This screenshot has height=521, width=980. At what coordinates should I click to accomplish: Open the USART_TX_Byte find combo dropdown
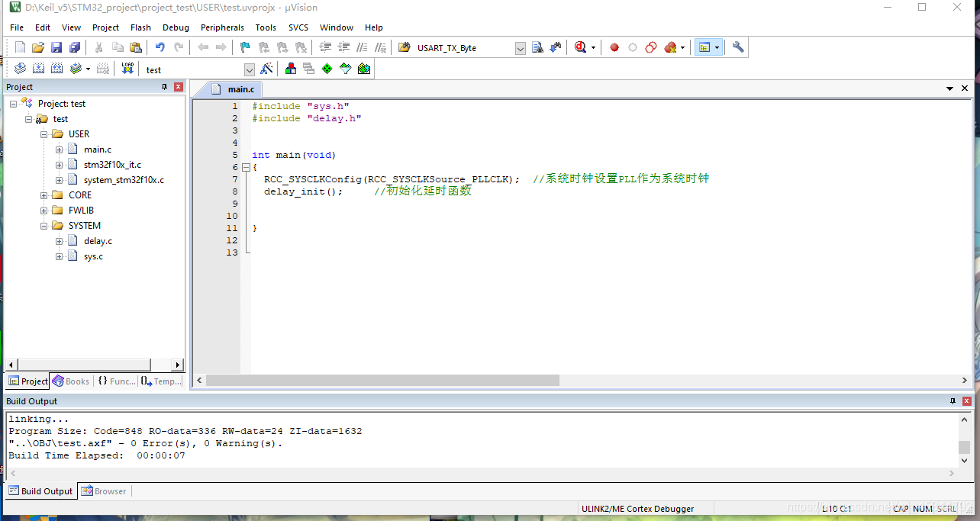tap(521, 48)
